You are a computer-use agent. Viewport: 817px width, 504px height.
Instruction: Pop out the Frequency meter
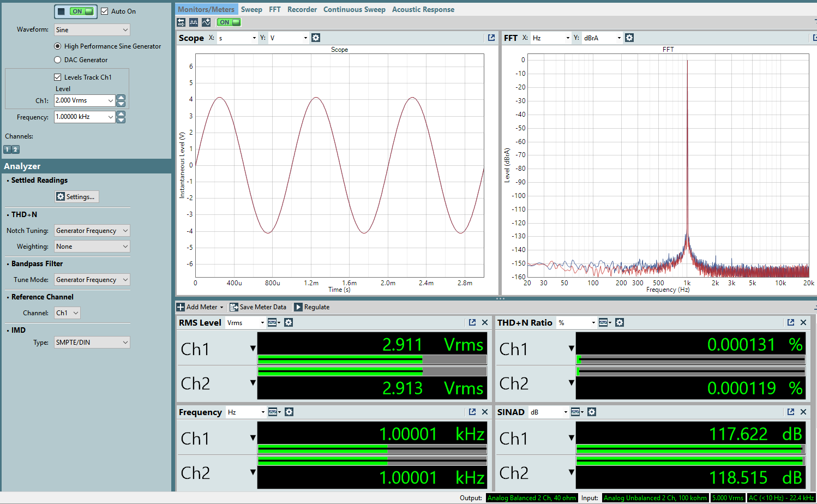click(472, 412)
